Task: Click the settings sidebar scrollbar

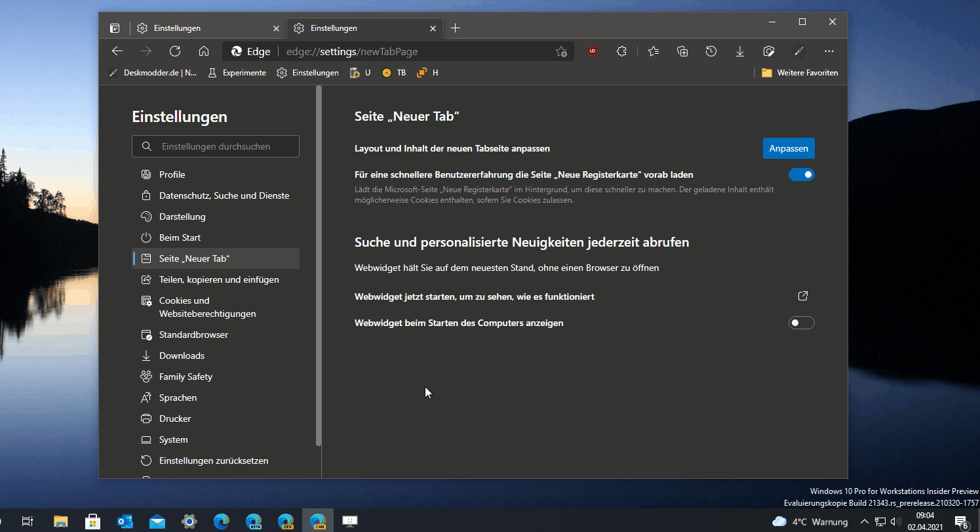Action: [x=319, y=266]
